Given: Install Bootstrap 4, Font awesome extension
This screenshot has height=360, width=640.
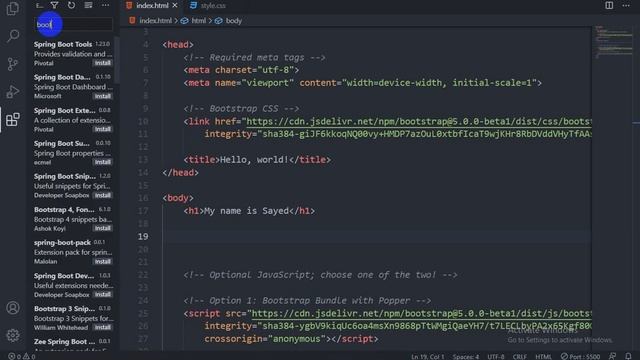Looking at the screenshot, I should (x=102, y=228).
